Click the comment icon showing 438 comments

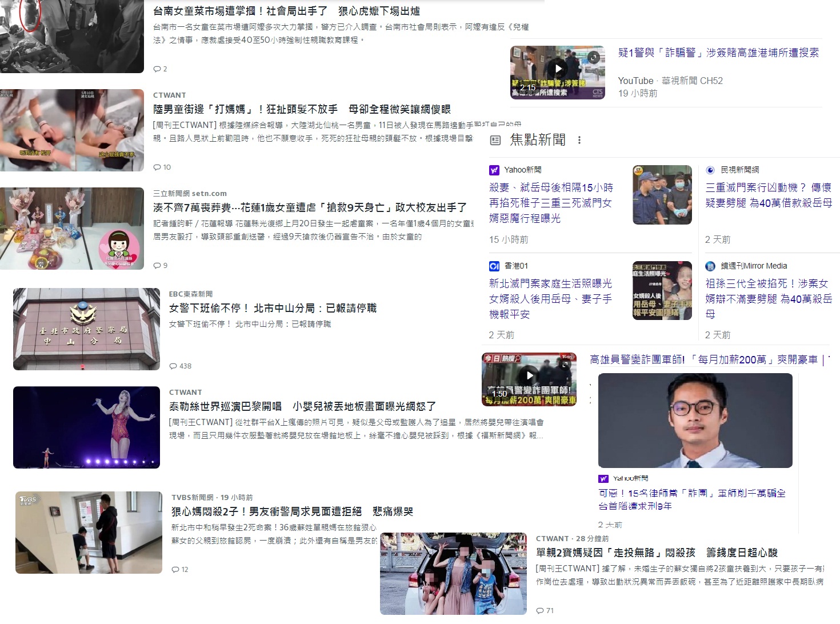174,366
